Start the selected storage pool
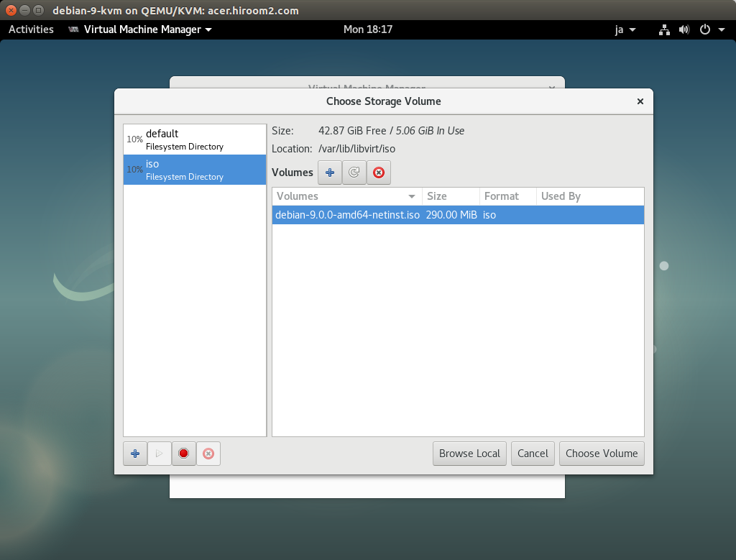Image resolution: width=736 pixels, height=560 pixels. (x=160, y=454)
